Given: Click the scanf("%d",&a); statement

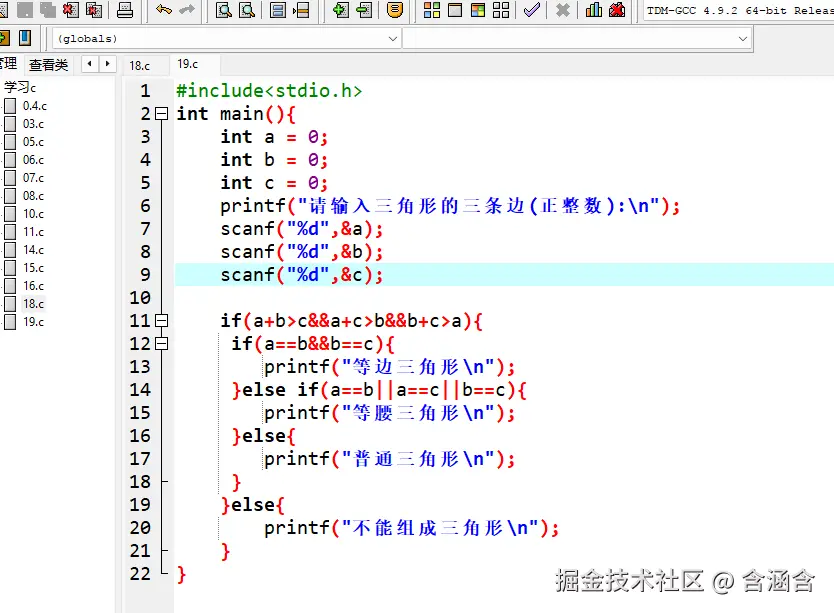Looking at the screenshot, I should pyautogui.click(x=302, y=229).
